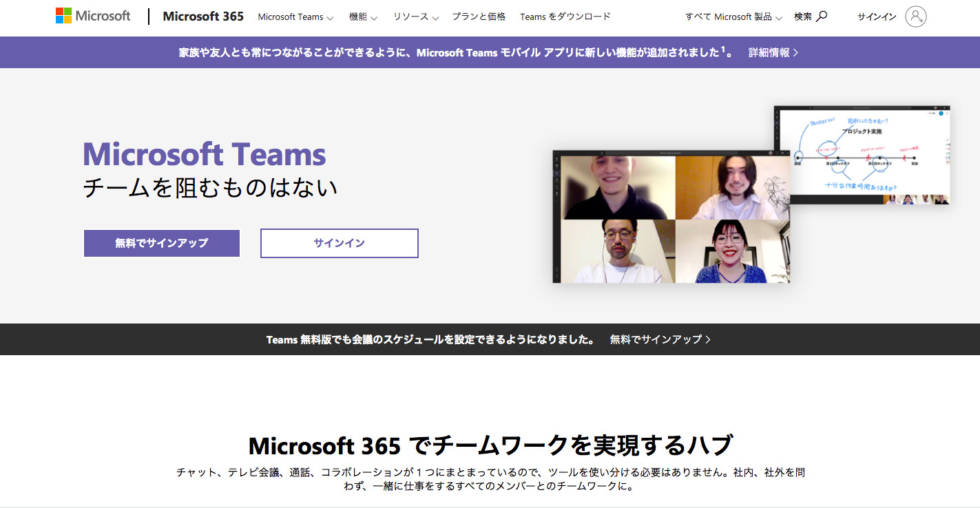Click the Teams 無料版 banner announcement text
The height and width of the screenshot is (508, 980).
coord(431,339)
